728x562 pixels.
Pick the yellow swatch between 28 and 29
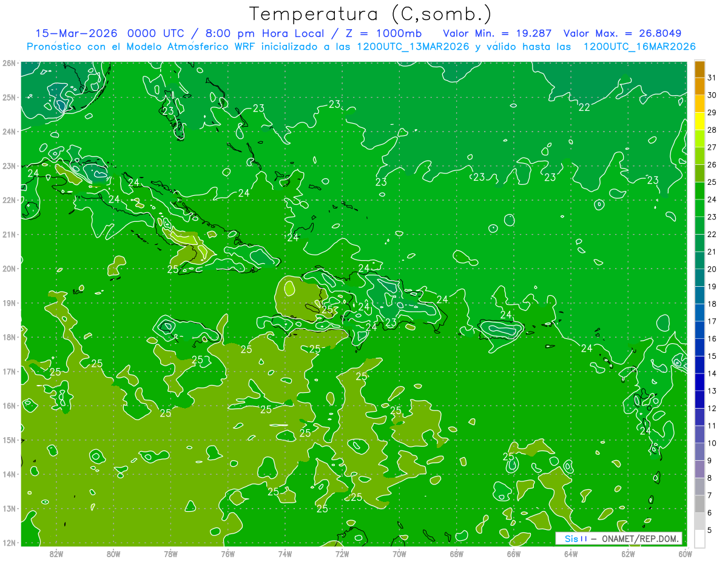(x=700, y=121)
